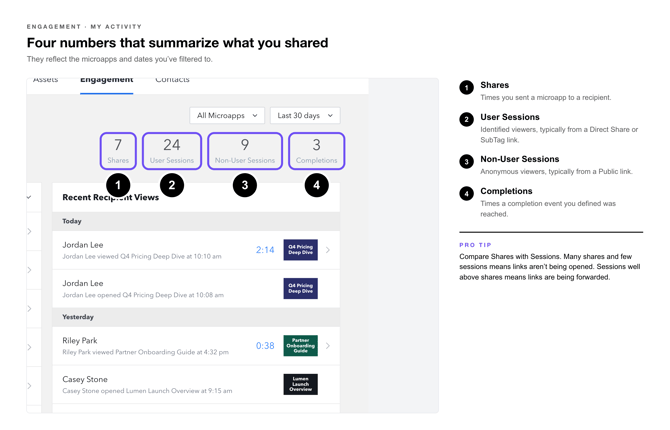Image resolution: width=670 pixels, height=430 pixels.
Task: Open the All Microapps dropdown
Action: [x=227, y=115]
